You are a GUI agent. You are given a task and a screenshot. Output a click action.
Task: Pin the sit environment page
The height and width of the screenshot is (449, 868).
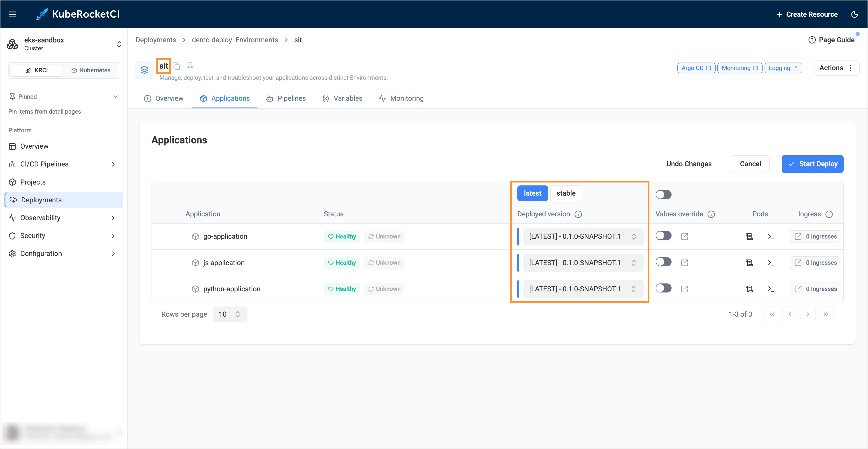(190, 66)
